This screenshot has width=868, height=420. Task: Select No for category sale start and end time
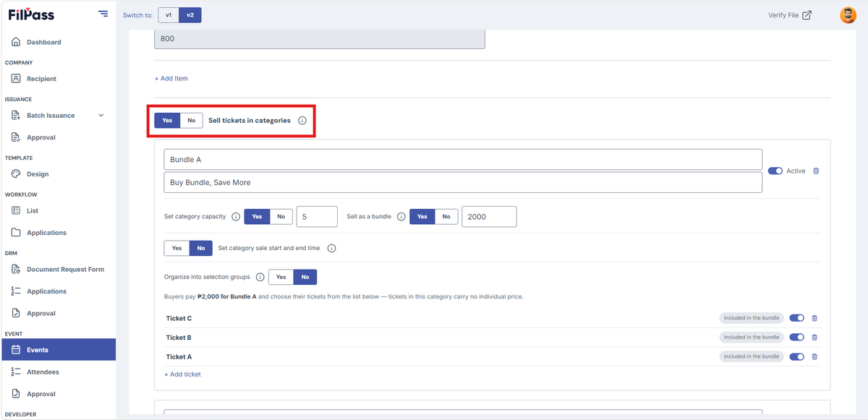click(201, 248)
